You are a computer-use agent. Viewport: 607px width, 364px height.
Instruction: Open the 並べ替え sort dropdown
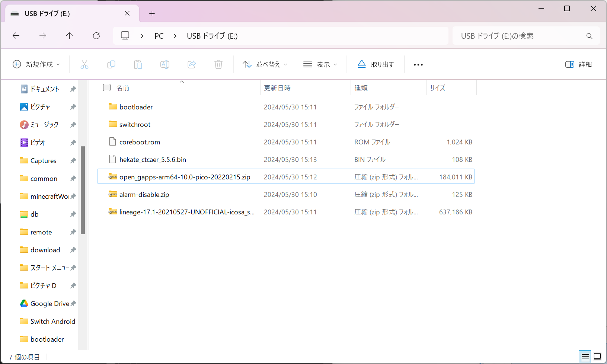[x=265, y=64]
